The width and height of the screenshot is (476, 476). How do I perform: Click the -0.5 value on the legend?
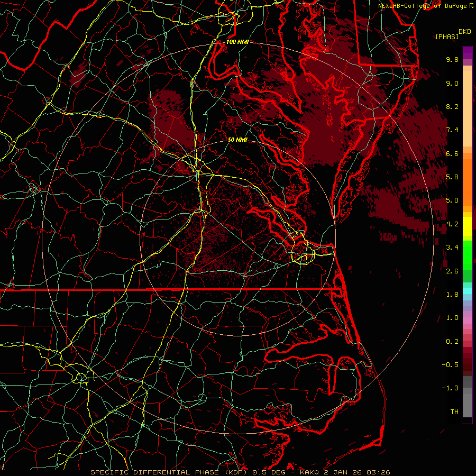450,364
